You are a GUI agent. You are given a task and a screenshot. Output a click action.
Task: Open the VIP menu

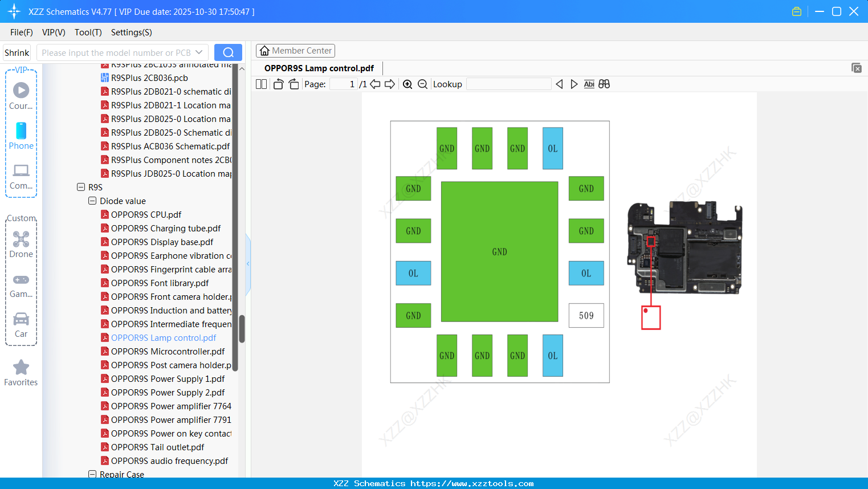[x=54, y=32]
